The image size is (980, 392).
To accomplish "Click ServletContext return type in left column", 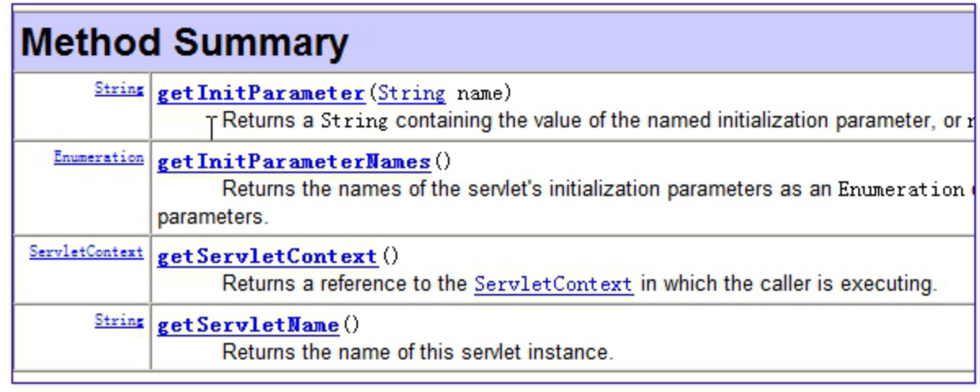I will [87, 252].
